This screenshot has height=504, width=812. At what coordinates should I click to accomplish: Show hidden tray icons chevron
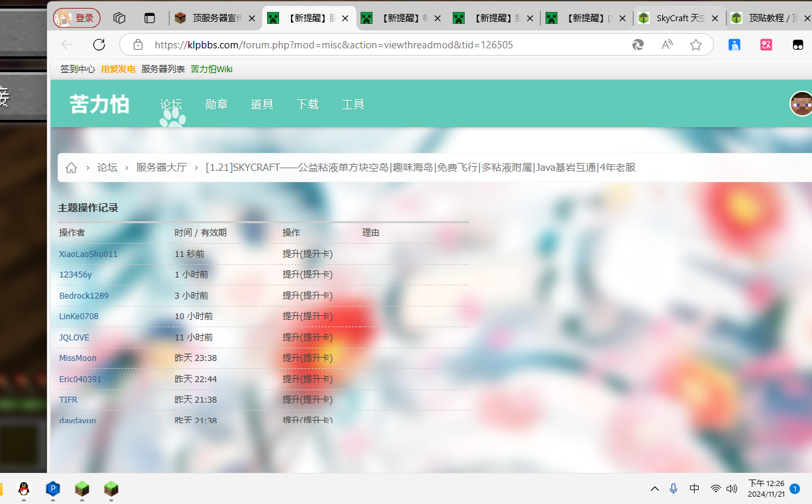(655, 489)
